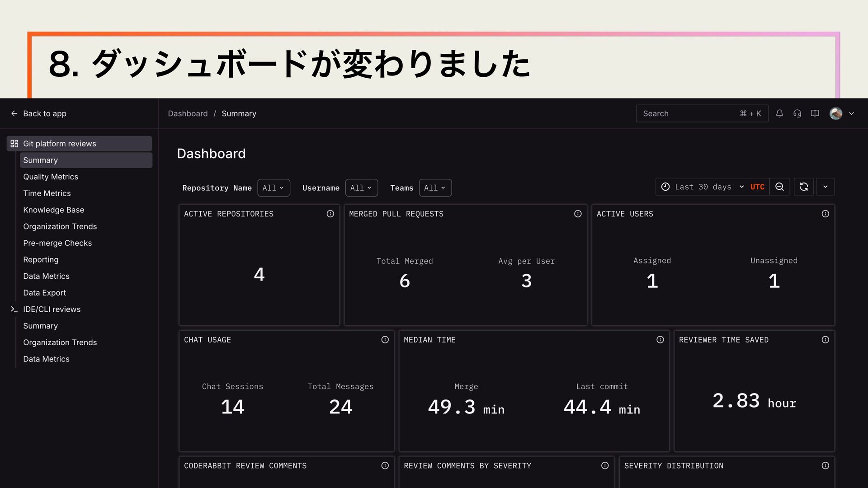868x488 pixels.
Task: Open the Username filter dropdown
Action: [361, 188]
